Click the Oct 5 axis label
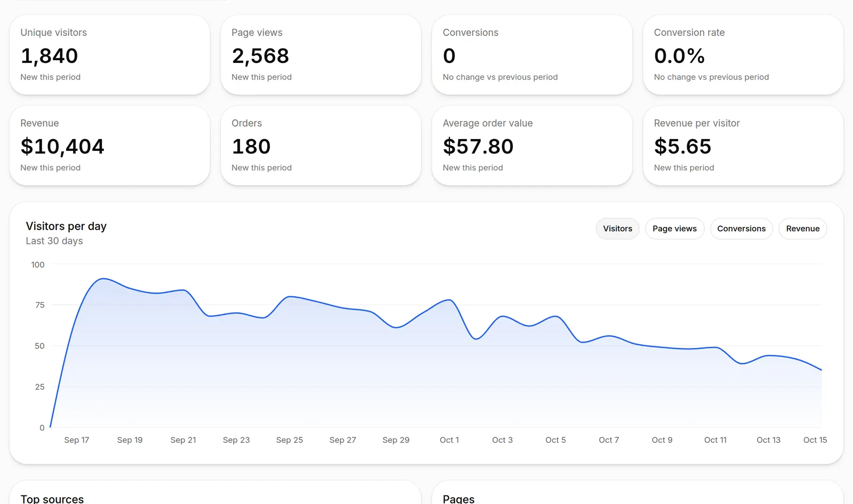Screen dimensions: 853x504 pyautogui.click(x=556, y=440)
